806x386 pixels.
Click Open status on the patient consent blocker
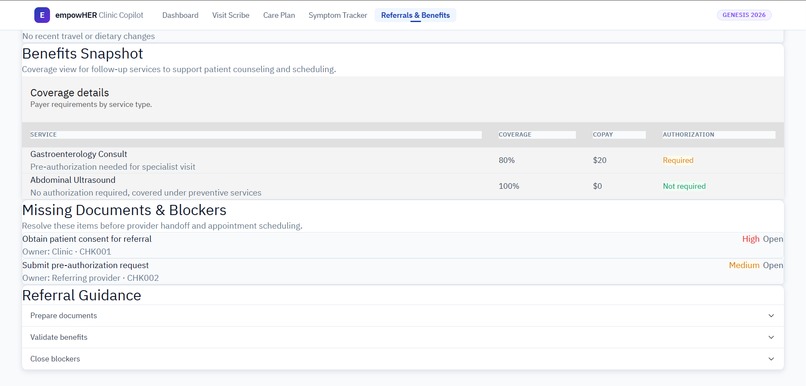click(x=773, y=239)
